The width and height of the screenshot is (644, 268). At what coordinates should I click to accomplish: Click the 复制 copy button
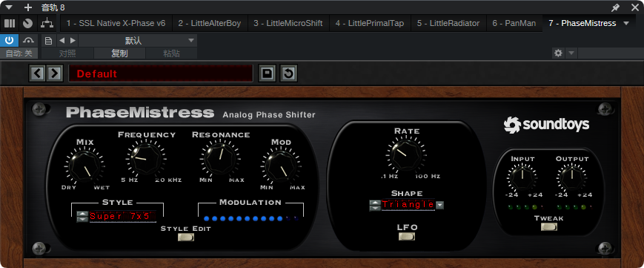[x=119, y=53]
